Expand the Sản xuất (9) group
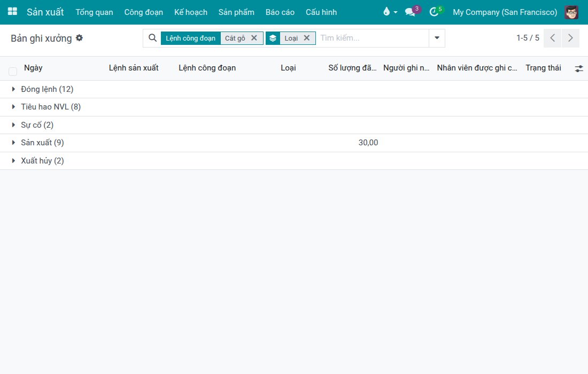 pyautogui.click(x=294, y=143)
